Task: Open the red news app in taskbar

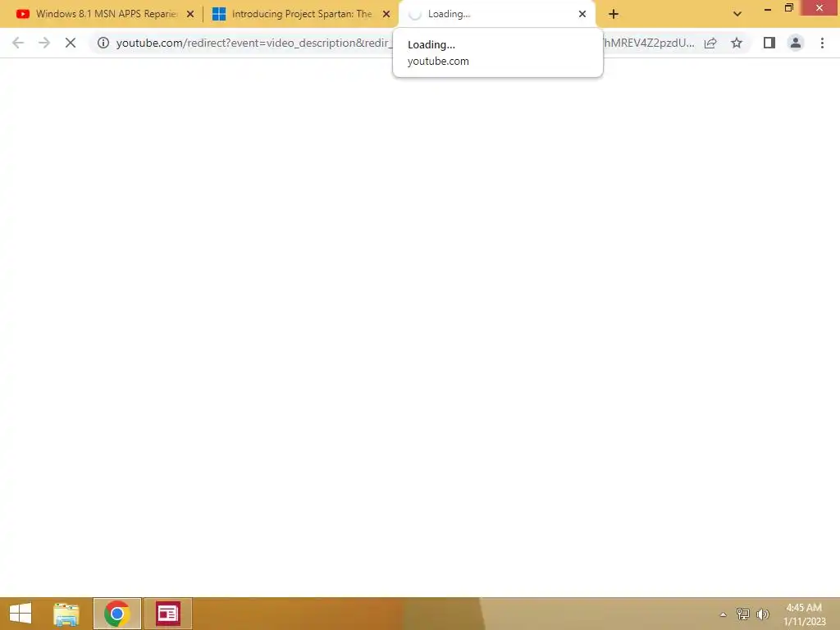Action: (167, 614)
